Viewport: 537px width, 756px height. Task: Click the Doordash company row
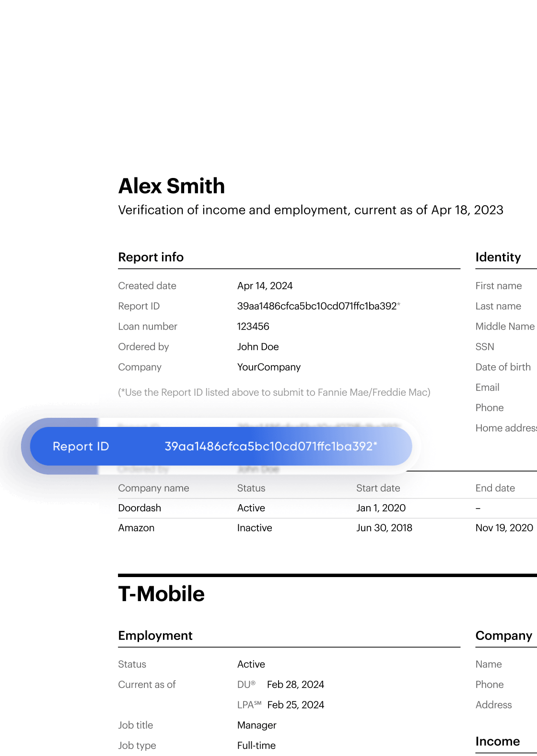click(327, 508)
